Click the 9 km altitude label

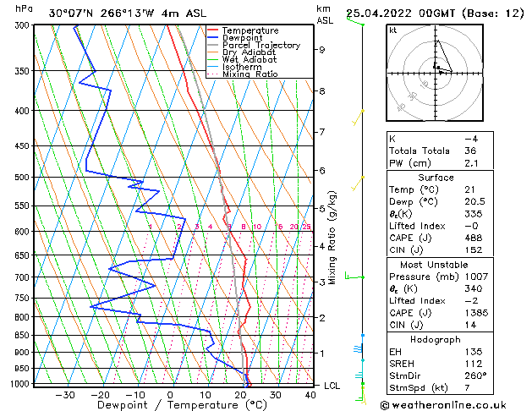tap(321, 50)
